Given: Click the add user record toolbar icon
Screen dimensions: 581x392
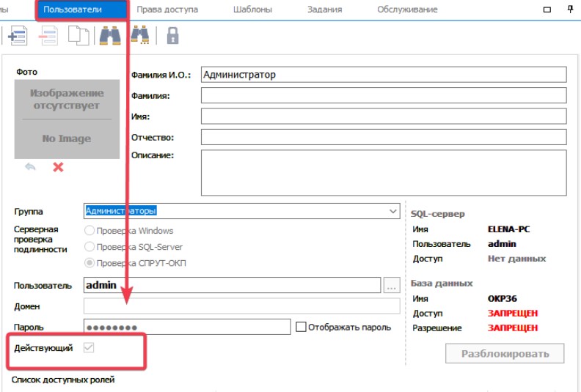Looking at the screenshot, I should coord(16,35).
